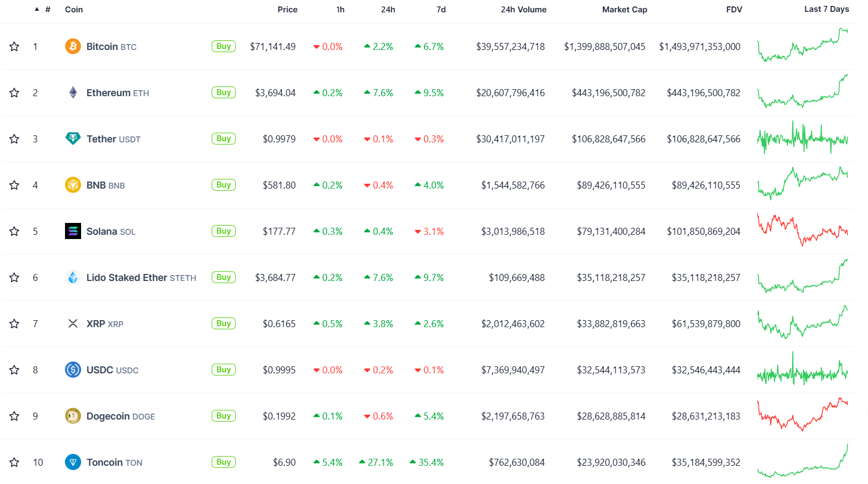Click the XRP logo icon
The width and height of the screenshot is (868, 484).
pos(73,323)
